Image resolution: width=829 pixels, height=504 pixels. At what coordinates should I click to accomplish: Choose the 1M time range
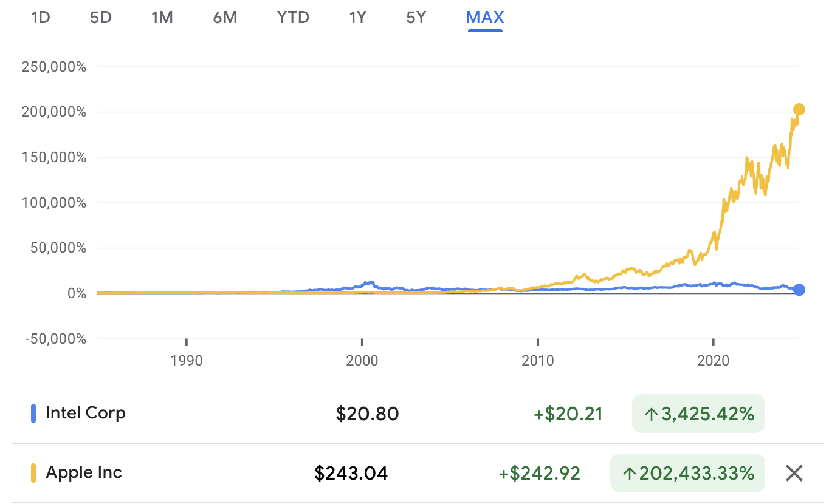[162, 18]
